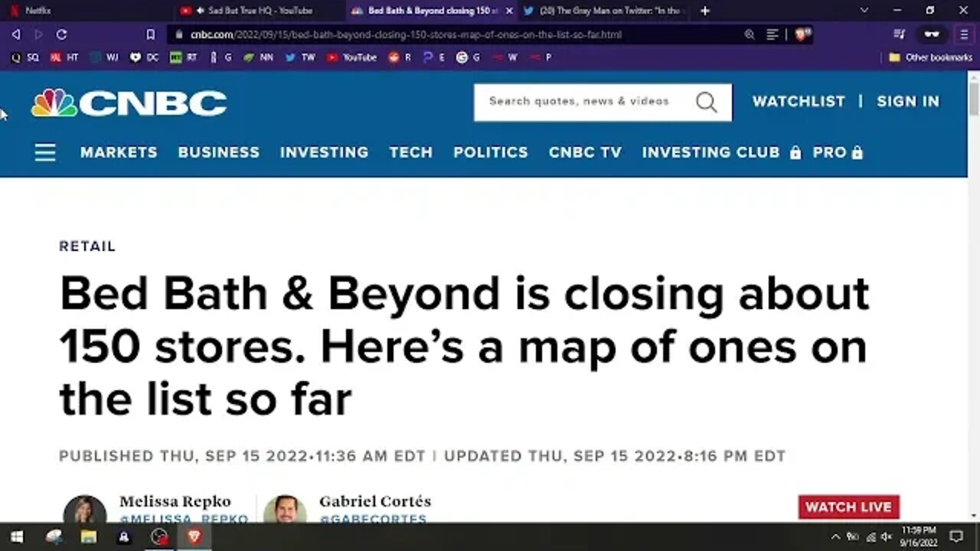Open the Windows notification center icon
This screenshot has height=551, width=980.
point(956,536)
